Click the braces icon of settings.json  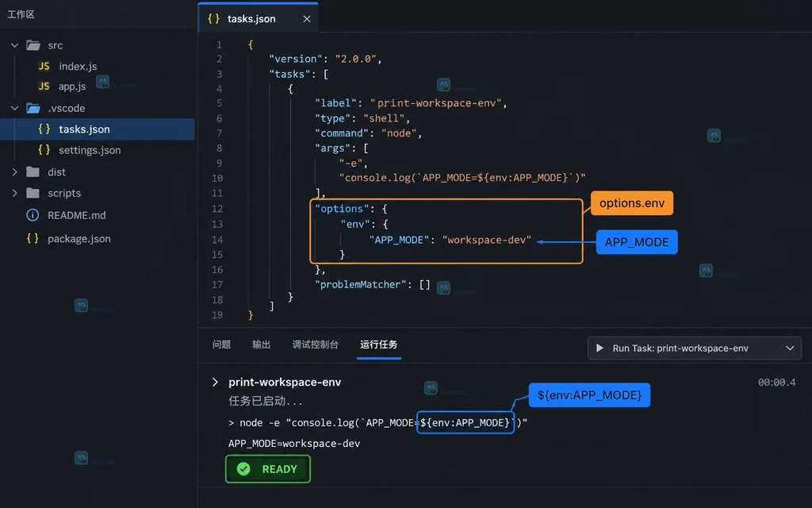tap(44, 150)
